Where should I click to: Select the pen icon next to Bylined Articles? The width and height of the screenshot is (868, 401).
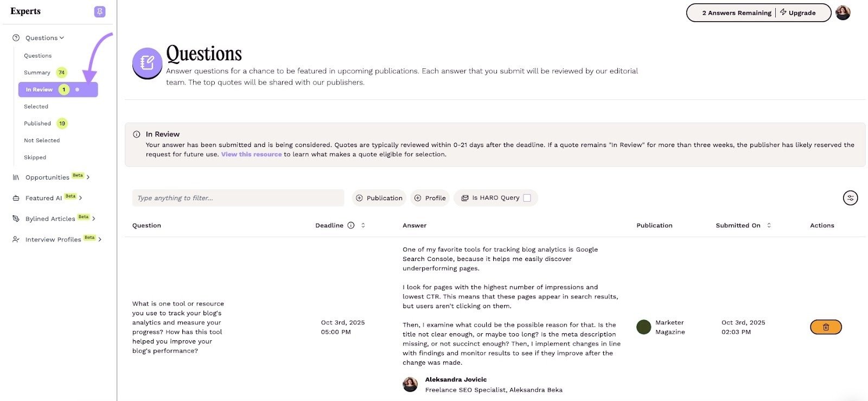coord(16,218)
